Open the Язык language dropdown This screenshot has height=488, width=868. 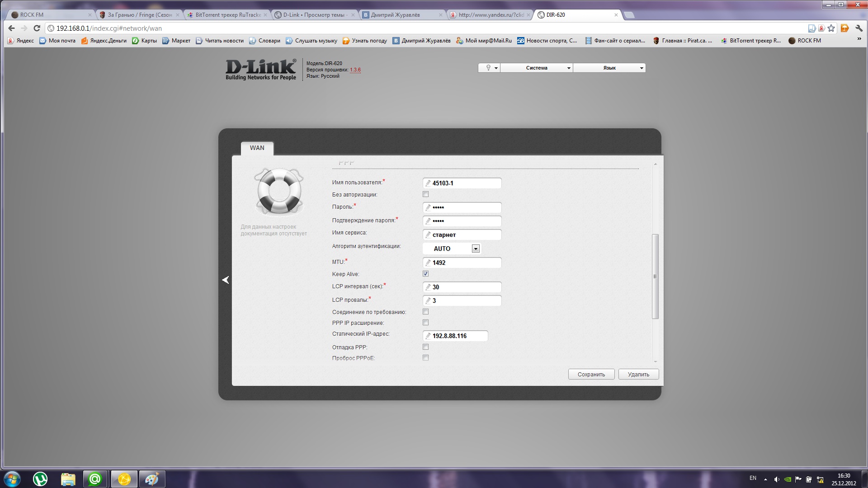609,68
